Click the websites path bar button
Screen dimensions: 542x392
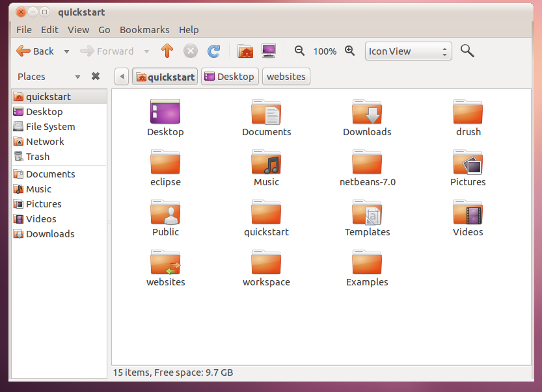(286, 76)
